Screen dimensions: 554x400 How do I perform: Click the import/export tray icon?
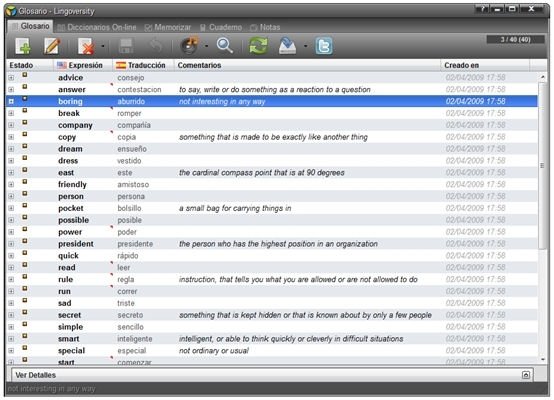288,46
